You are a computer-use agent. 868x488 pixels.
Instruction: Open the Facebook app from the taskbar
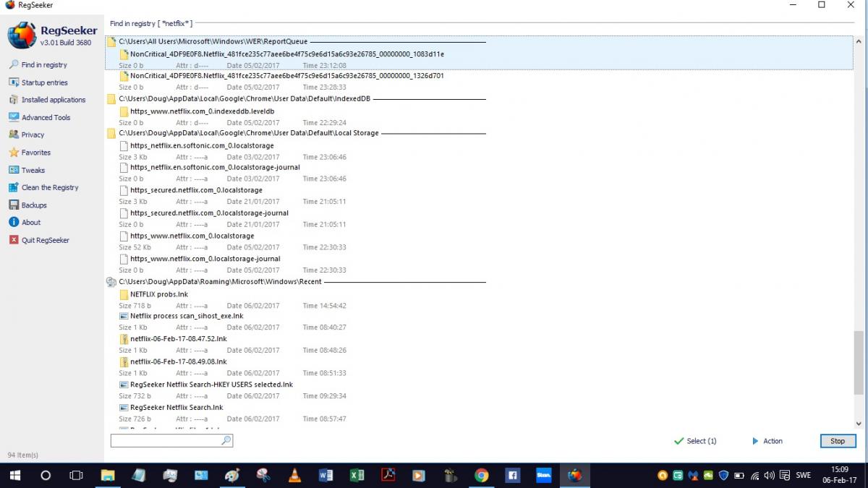pyautogui.click(x=513, y=475)
